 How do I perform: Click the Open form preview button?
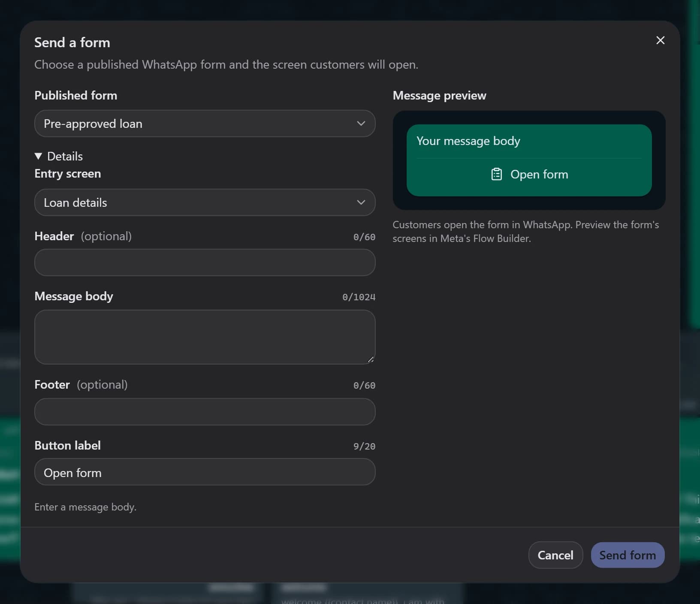[x=529, y=174]
